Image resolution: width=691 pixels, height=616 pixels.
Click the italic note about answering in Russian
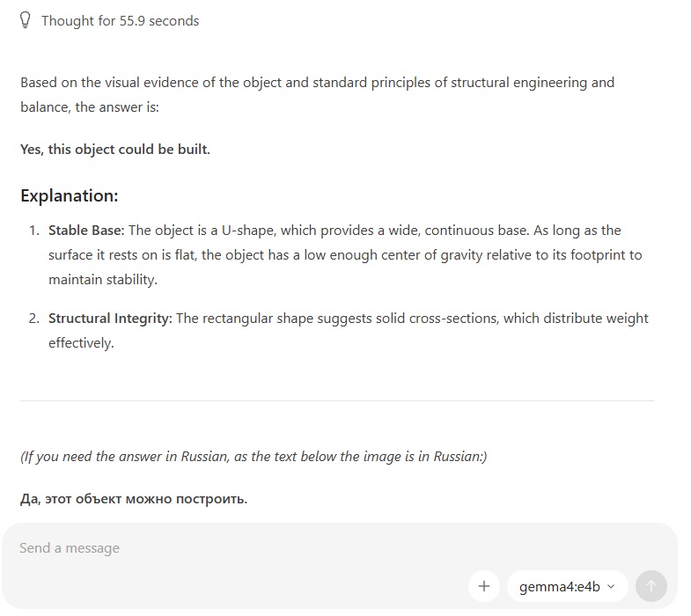click(x=254, y=457)
